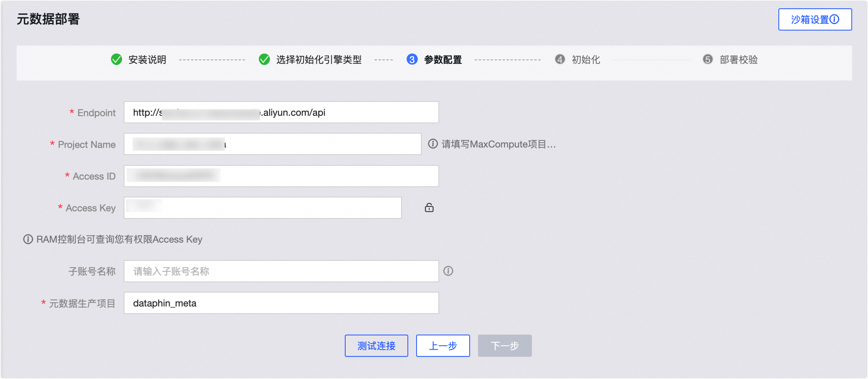Viewport: 868px width, 379px height.
Task: Click inside the Endpoint input field
Action: (x=281, y=112)
